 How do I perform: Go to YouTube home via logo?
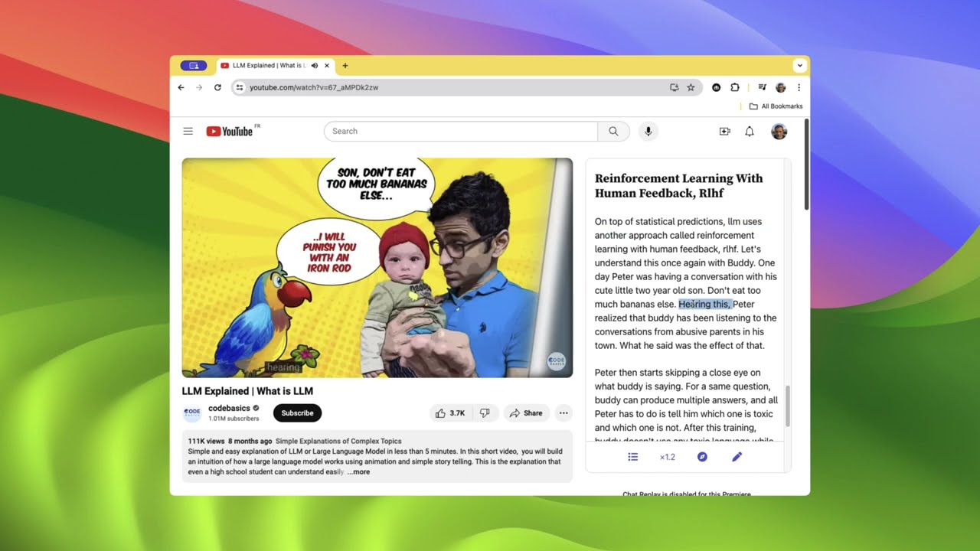coord(230,132)
